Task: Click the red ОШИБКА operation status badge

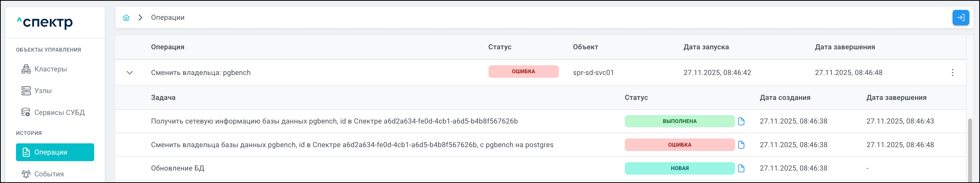Action: point(523,72)
